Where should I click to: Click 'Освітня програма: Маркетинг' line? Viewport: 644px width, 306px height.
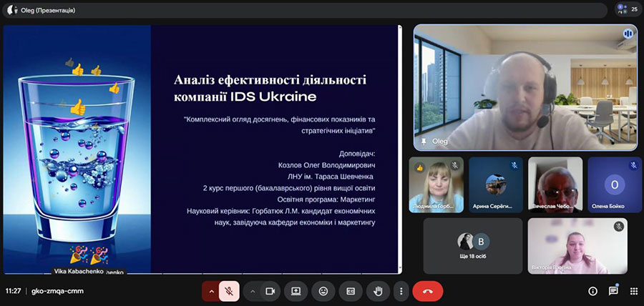[x=326, y=199]
